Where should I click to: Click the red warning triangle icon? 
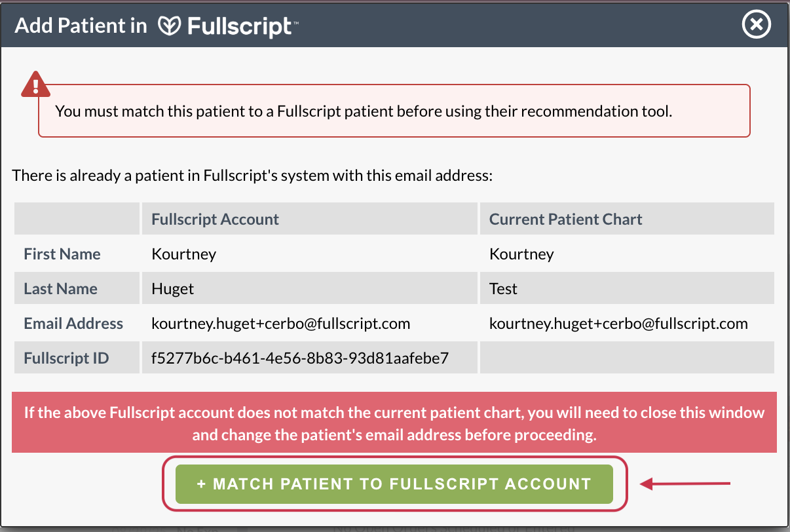coord(35,84)
